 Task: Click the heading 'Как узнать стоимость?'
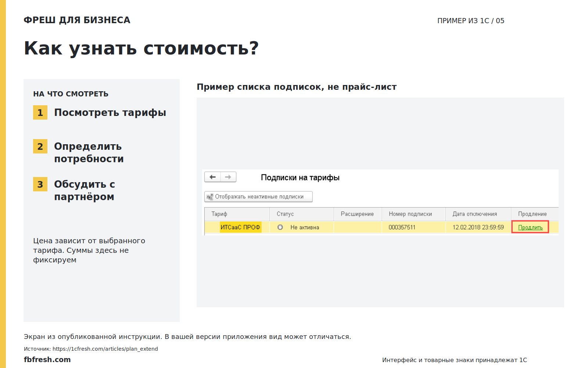[x=141, y=49]
